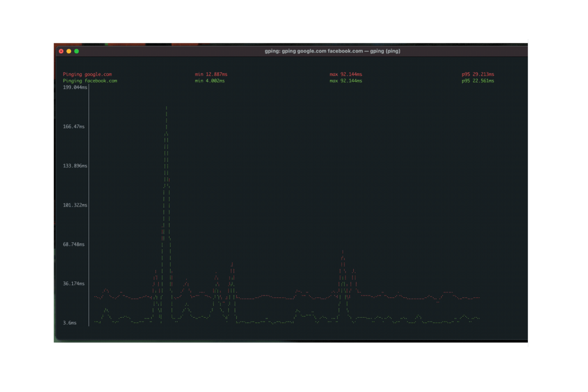Select the green "Pinging facebook.com" label
This screenshot has height=392, width=588.
click(x=90, y=80)
